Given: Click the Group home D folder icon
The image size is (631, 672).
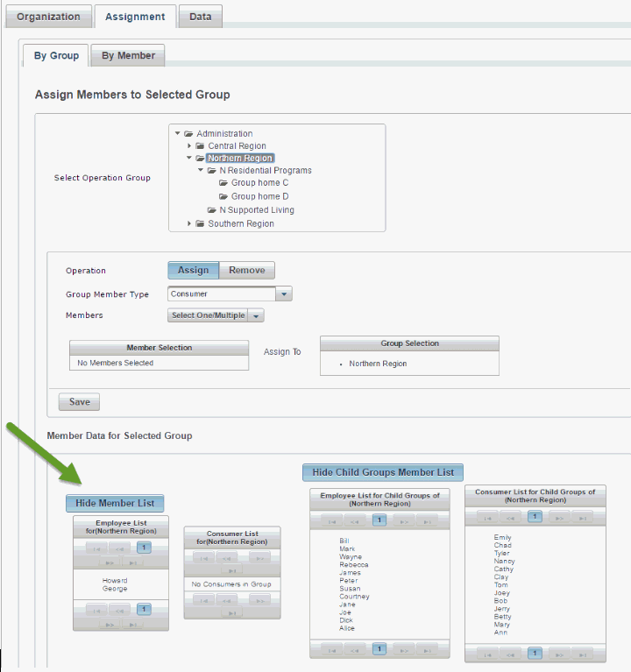Looking at the screenshot, I should [x=224, y=197].
